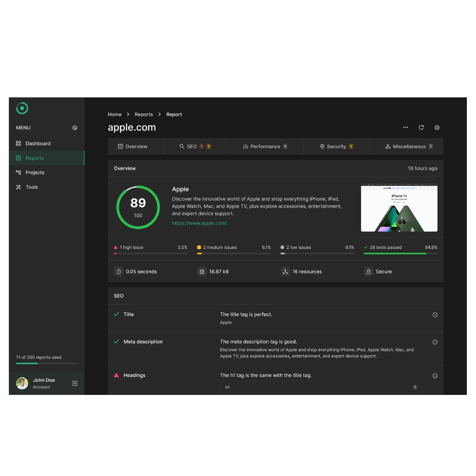Navigate to Home breadcrumb

click(x=115, y=114)
